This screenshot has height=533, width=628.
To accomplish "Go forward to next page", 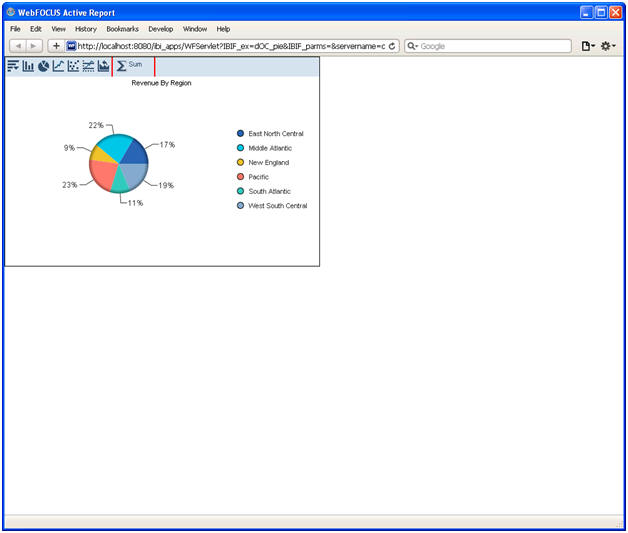I will coord(34,46).
